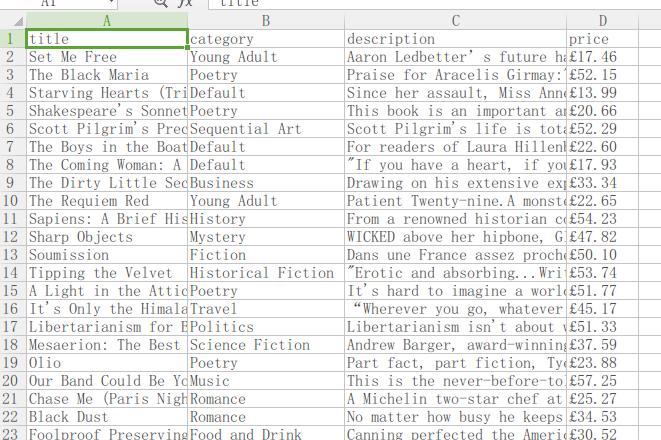The width and height of the screenshot is (661, 440).
Task: Select the 'Olio' cell
Action: point(107,363)
